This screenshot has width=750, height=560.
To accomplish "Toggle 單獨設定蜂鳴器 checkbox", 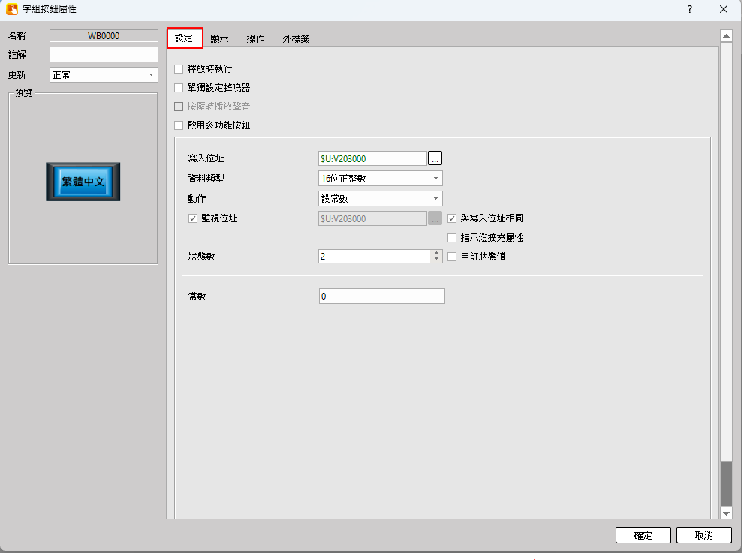I will (x=179, y=88).
